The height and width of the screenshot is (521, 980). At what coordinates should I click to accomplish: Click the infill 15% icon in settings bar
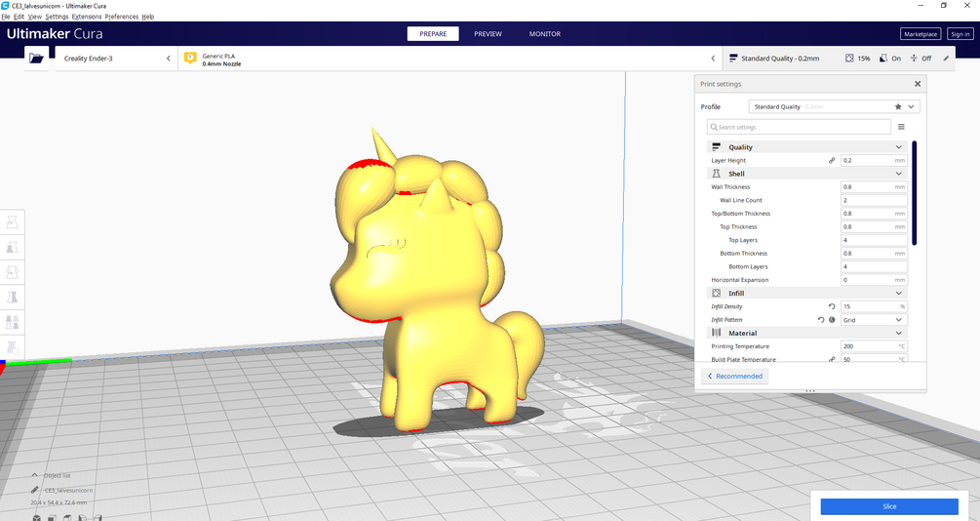[x=849, y=59]
